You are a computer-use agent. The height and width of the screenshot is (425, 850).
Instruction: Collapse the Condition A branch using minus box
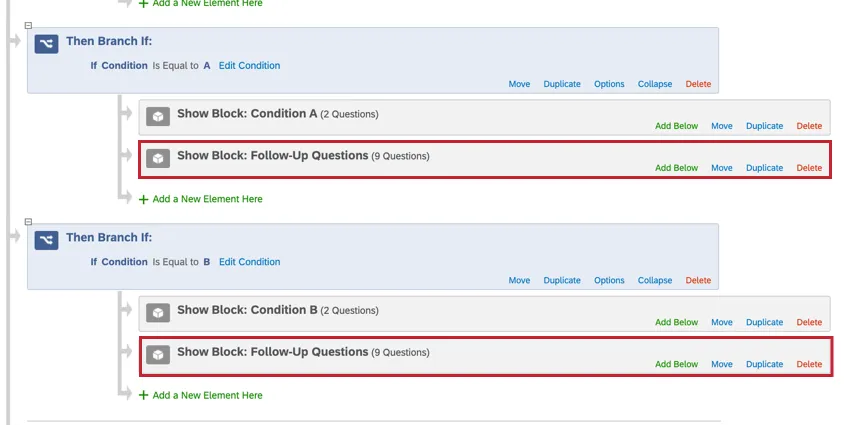tap(28, 26)
